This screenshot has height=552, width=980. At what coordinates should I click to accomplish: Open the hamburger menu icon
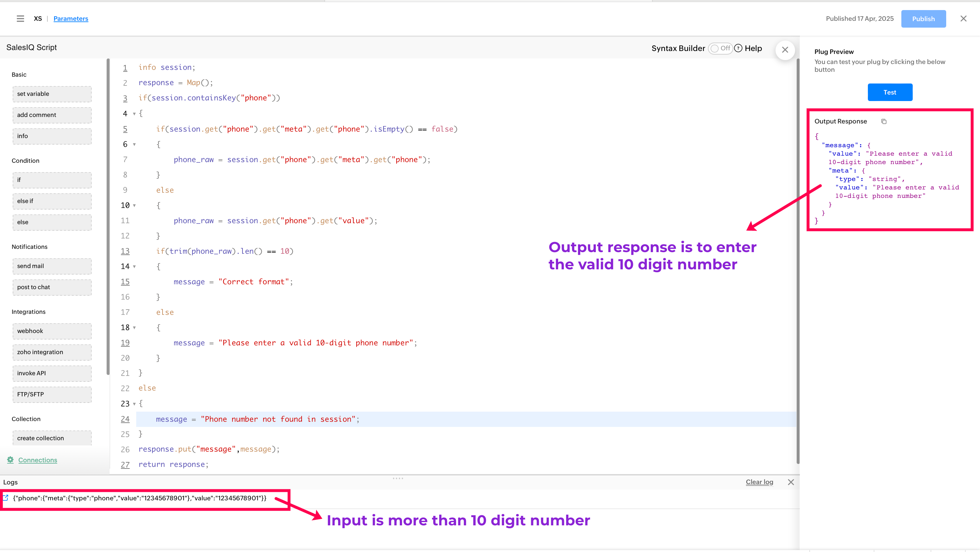point(20,19)
